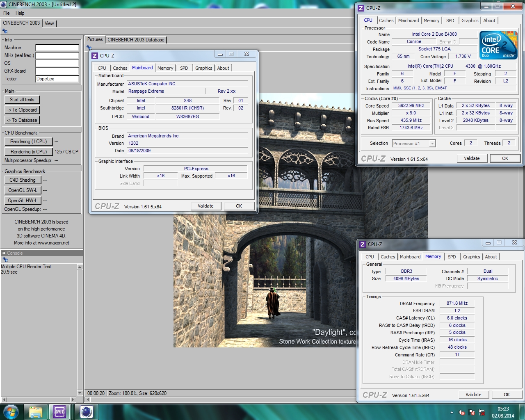
Task: Click console horizontal scrollbar left arrow
Action: pyautogui.click(x=4, y=399)
